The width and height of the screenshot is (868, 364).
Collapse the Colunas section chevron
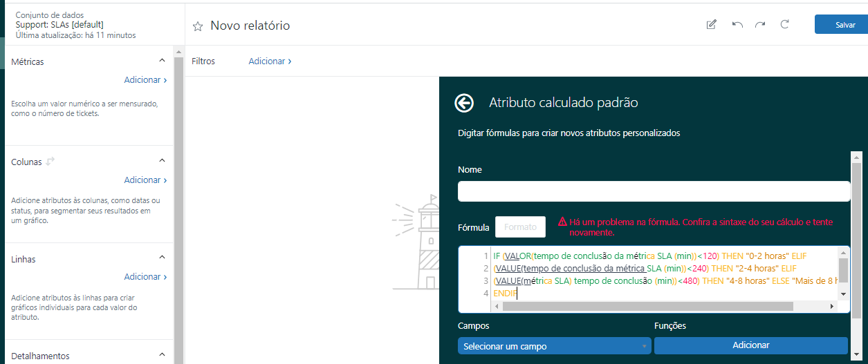pos(162,160)
